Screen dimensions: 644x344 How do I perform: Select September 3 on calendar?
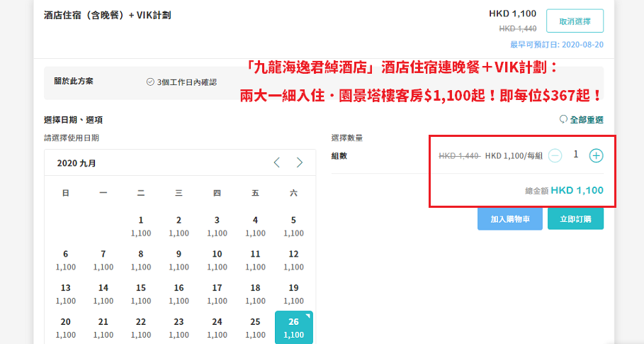tap(217, 226)
